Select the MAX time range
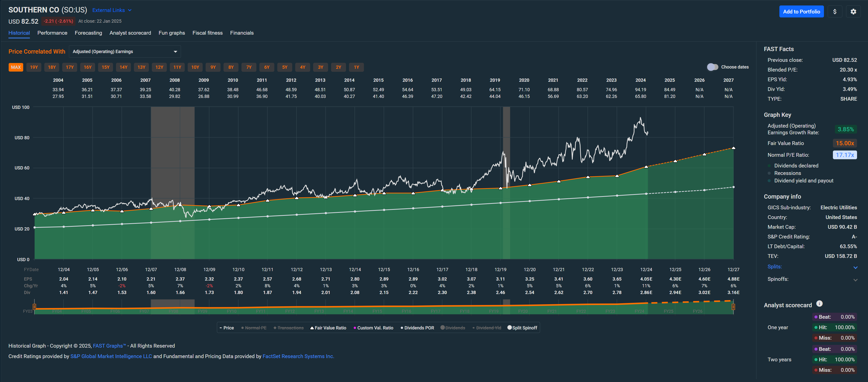This screenshot has height=382, width=868. [16, 67]
